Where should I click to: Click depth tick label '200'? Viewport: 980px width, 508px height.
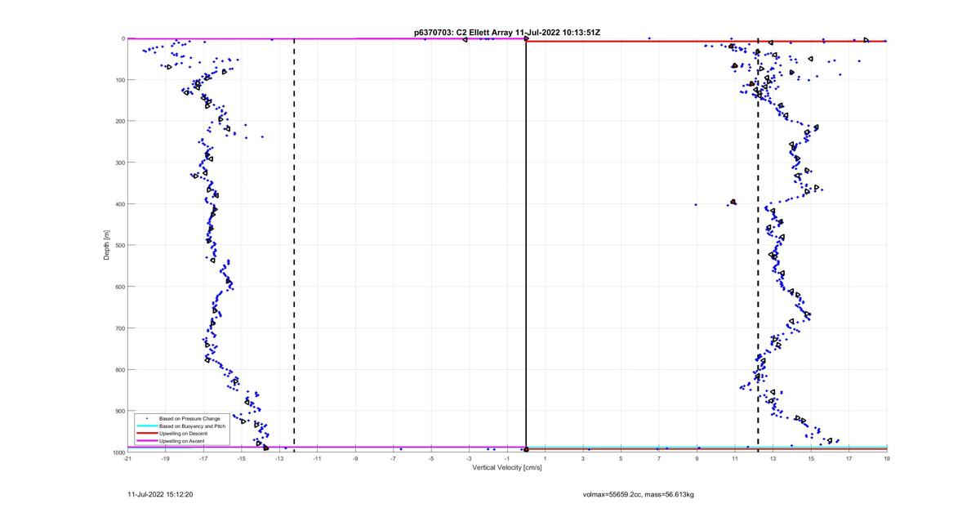(119, 122)
